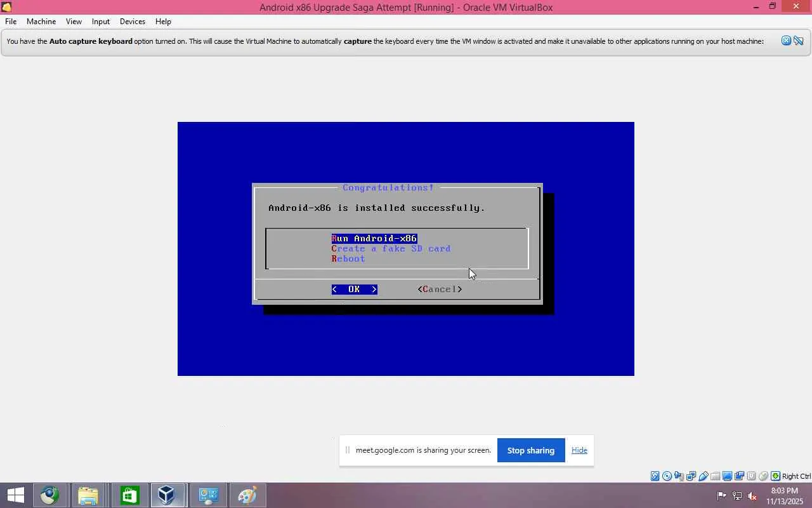Screen dimensions: 812x508
Task: Open the View menu
Action: tap(74, 22)
